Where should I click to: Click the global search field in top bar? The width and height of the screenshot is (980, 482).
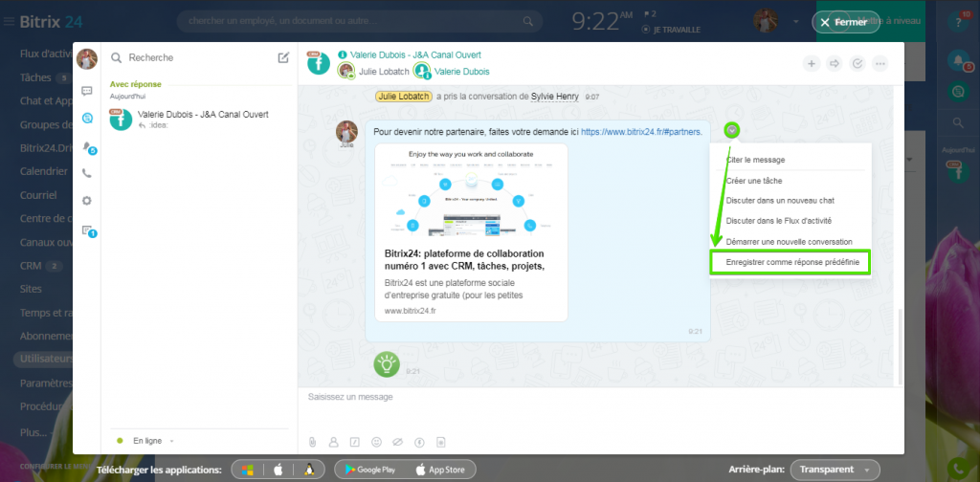click(x=360, y=21)
